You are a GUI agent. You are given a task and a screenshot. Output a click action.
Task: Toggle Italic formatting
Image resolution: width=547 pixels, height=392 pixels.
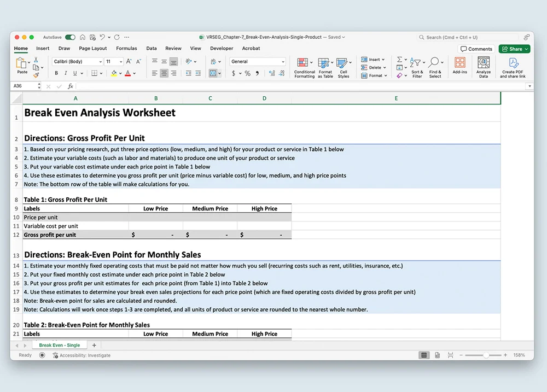(66, 73)
